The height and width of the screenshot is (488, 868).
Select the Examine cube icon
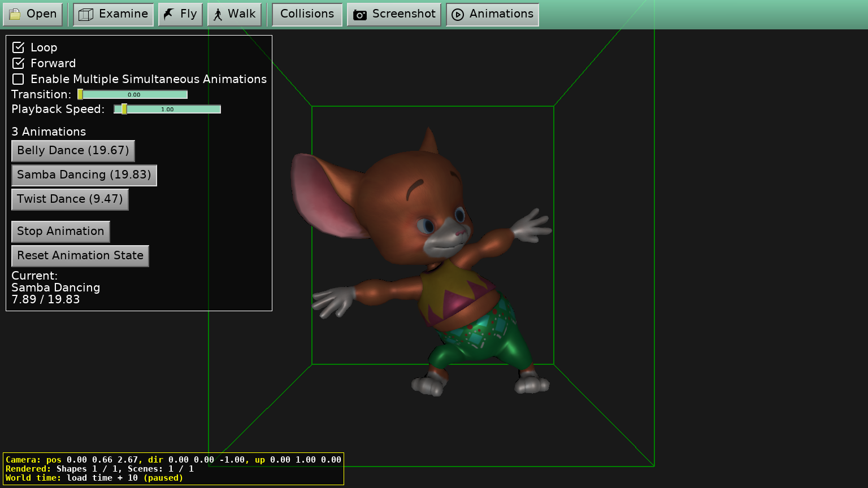(86, 14)
